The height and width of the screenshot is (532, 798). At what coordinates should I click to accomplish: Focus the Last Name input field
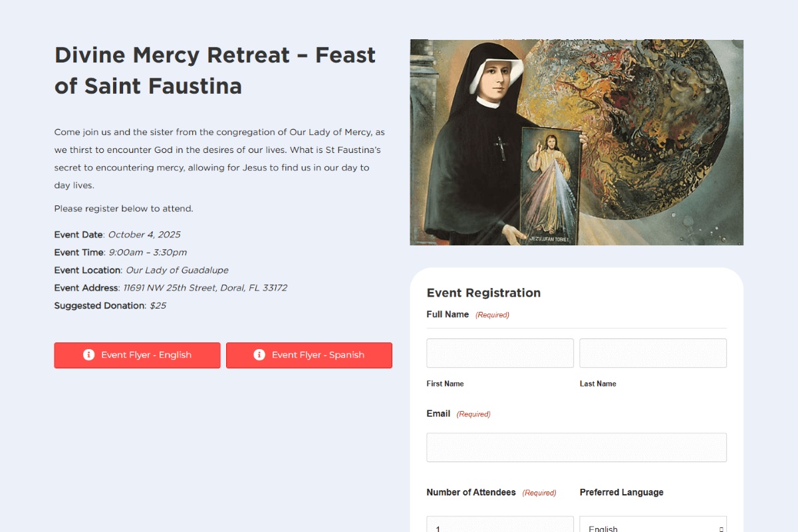click(x=653, y=353)
